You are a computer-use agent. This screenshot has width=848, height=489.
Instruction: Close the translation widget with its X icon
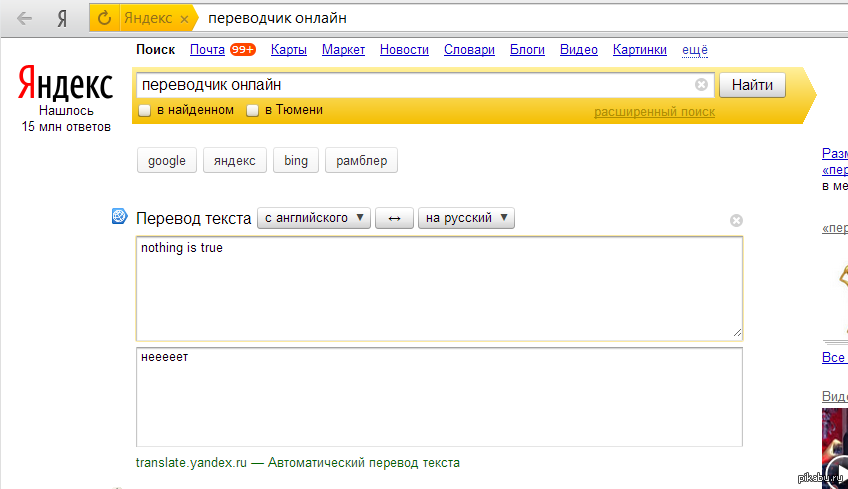click(x=736, y=221)
